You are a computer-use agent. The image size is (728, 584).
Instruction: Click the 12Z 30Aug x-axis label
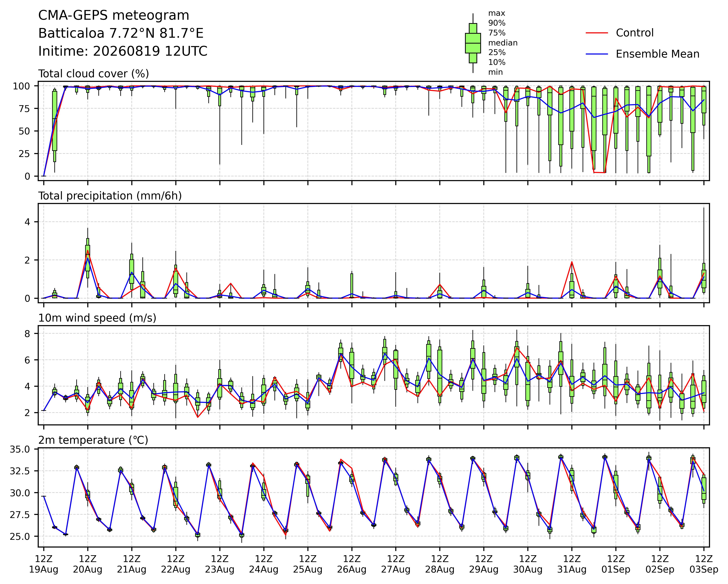click(528, 564)
